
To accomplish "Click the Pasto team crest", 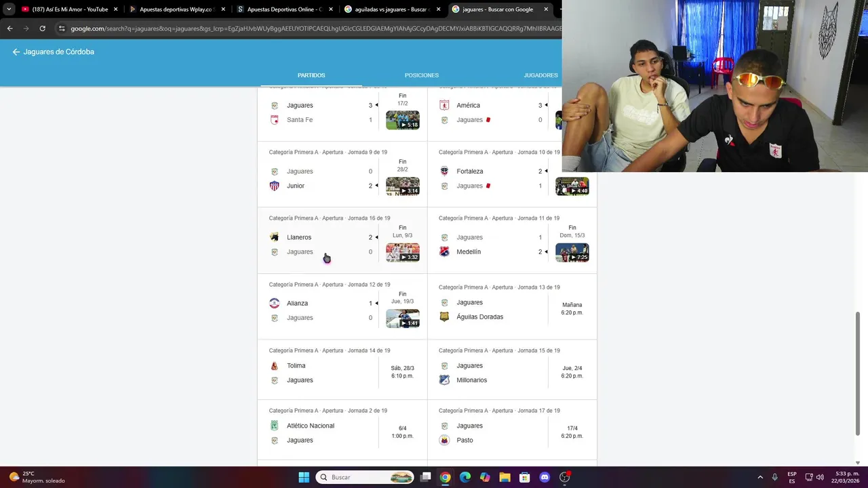I will [444, 440].
